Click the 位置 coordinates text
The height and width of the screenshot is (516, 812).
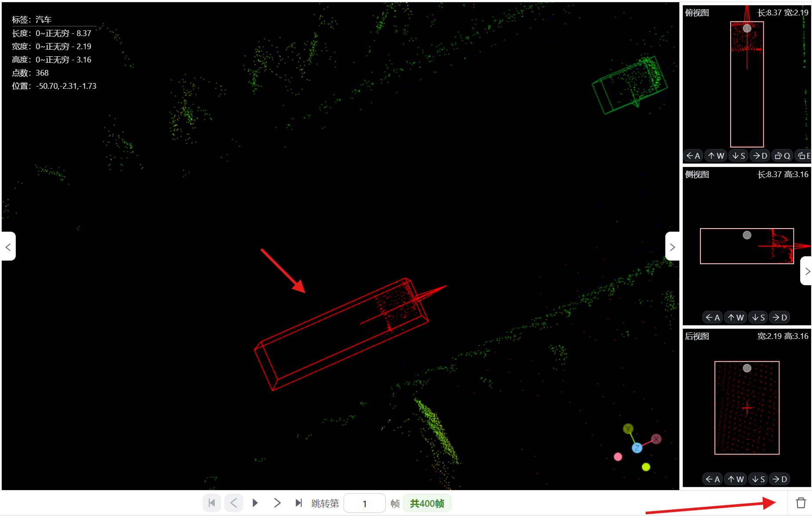tap(54, 86)
